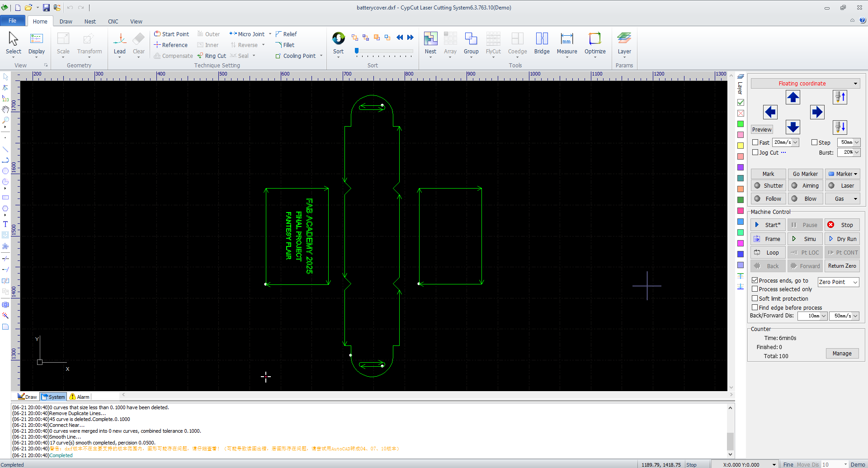
Task: Enable Process selected only
Action: tap(755, 289)
